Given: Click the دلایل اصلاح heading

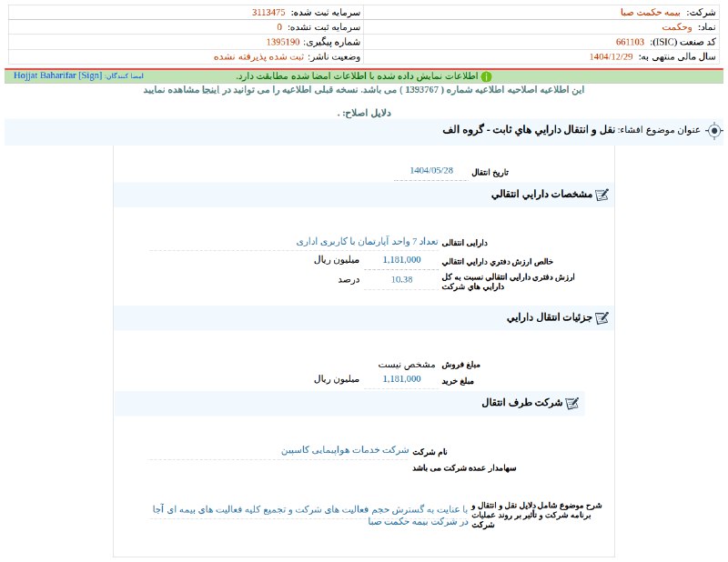Looking at the screenshot, I should (365, 114).
